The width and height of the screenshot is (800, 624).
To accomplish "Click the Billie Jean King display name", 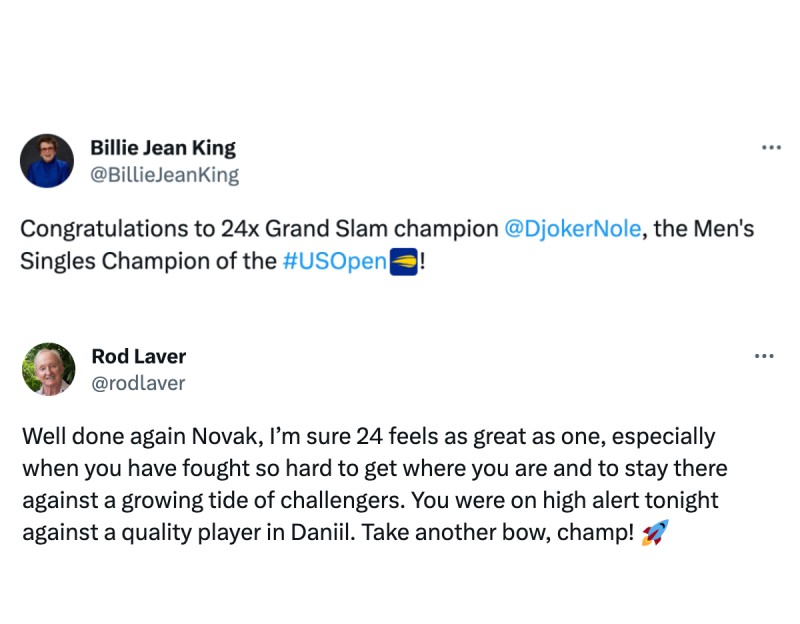I will coord(163,148).
